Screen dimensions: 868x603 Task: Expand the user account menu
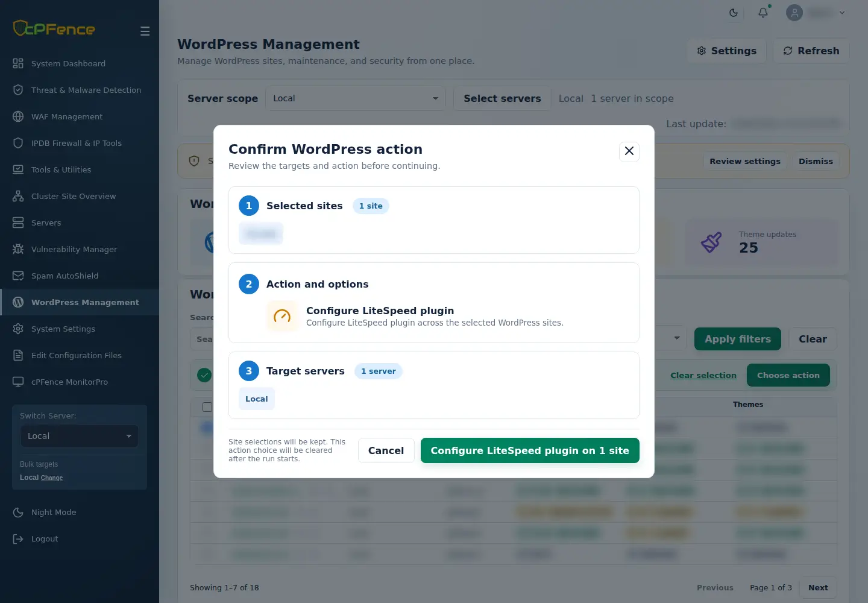816,13
